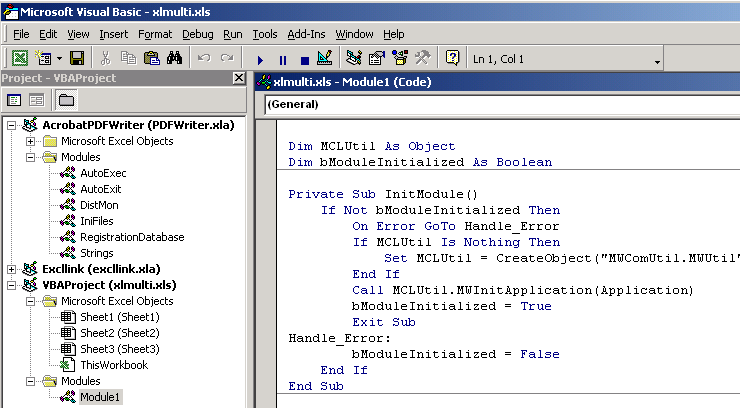Viewport: 740px width, 410px height.
Task: Select AutoExec module
Action: 103,173
